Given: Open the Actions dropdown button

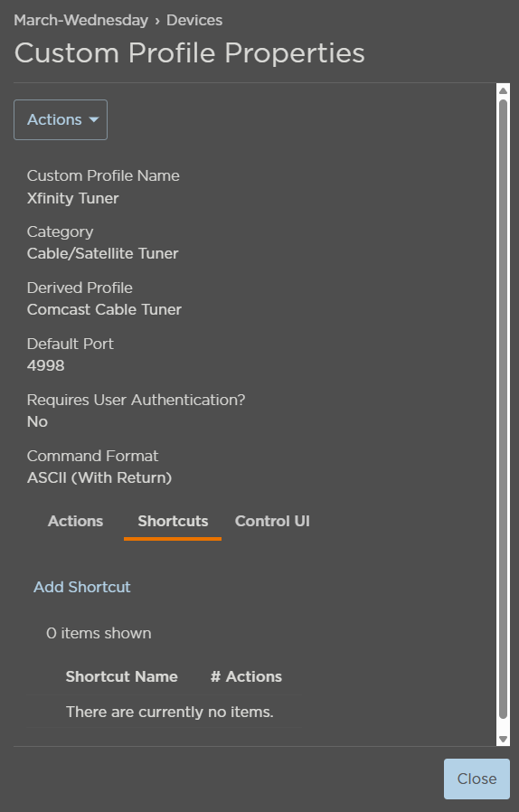Looking at the screenshot, I should pos(61,119).
